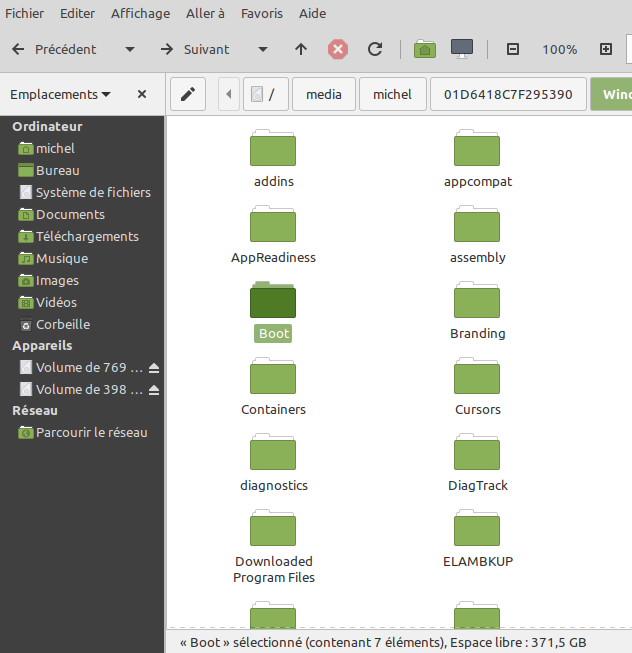Jump to the 01D6418C7F295390 path button
This screenshot has width=632, height=653.
coord(508,94)
